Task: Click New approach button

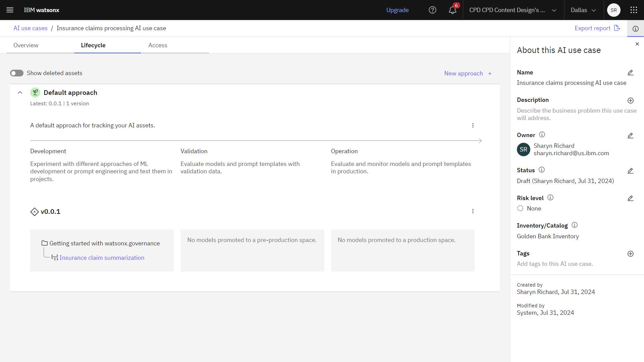Action: [x=468, y=73]
